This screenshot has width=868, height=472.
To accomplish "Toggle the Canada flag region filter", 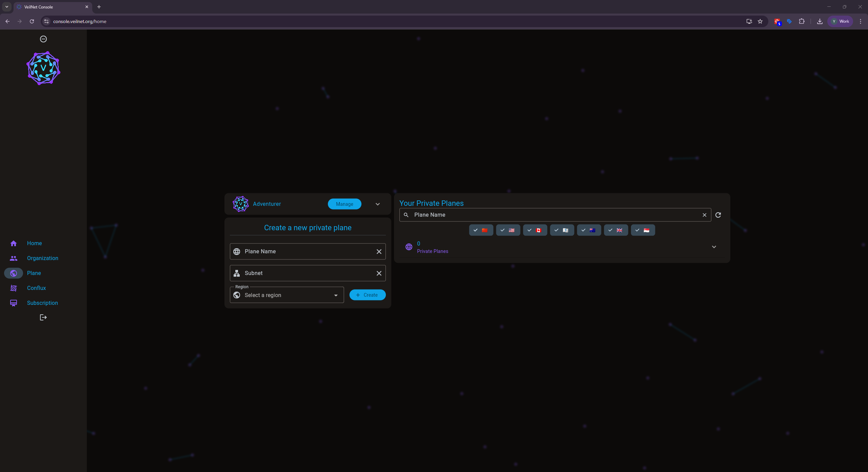I will (x=535, y=230).
